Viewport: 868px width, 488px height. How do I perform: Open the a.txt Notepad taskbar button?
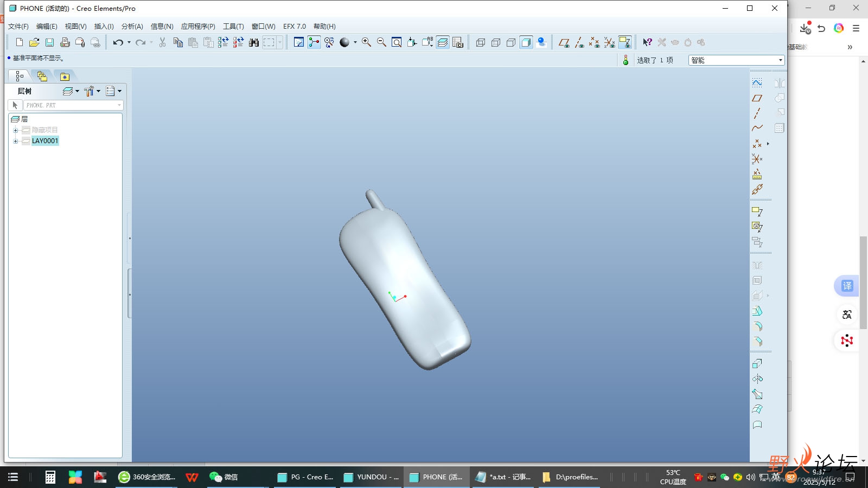click(503, 477)
